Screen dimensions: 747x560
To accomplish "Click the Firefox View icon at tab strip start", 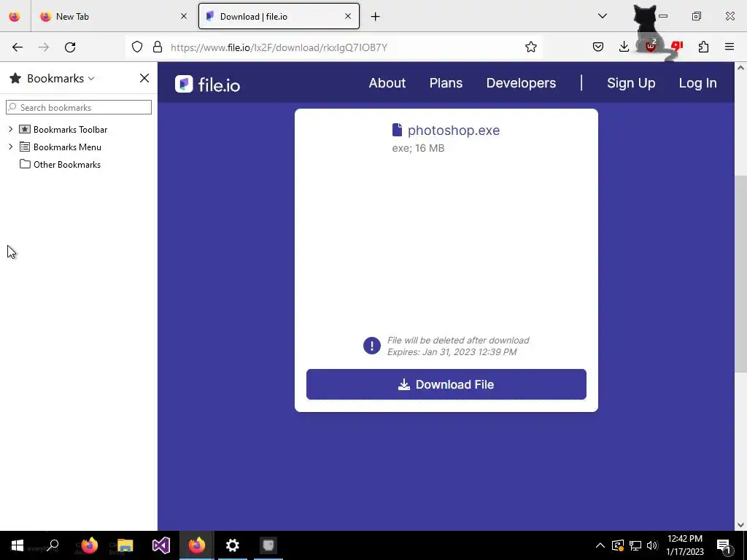I will click(15, 16).
